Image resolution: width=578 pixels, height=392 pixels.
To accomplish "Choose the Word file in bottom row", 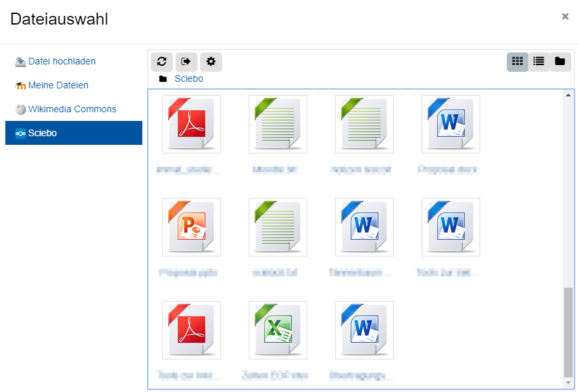I will coord(364,330).
